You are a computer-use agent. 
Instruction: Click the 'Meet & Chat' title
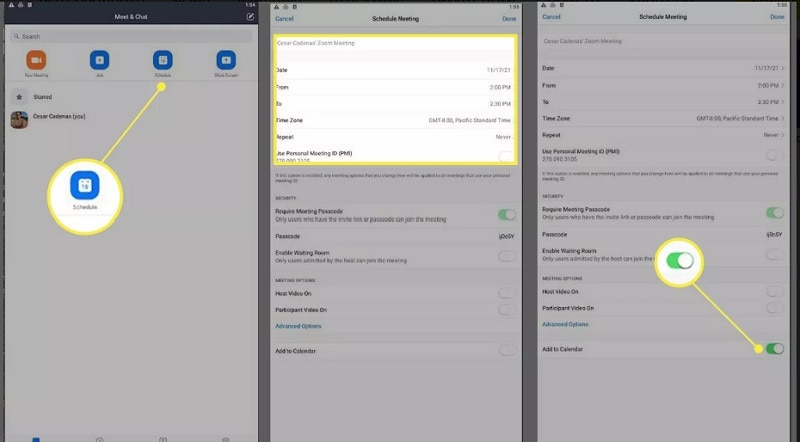tap(131, 17)
